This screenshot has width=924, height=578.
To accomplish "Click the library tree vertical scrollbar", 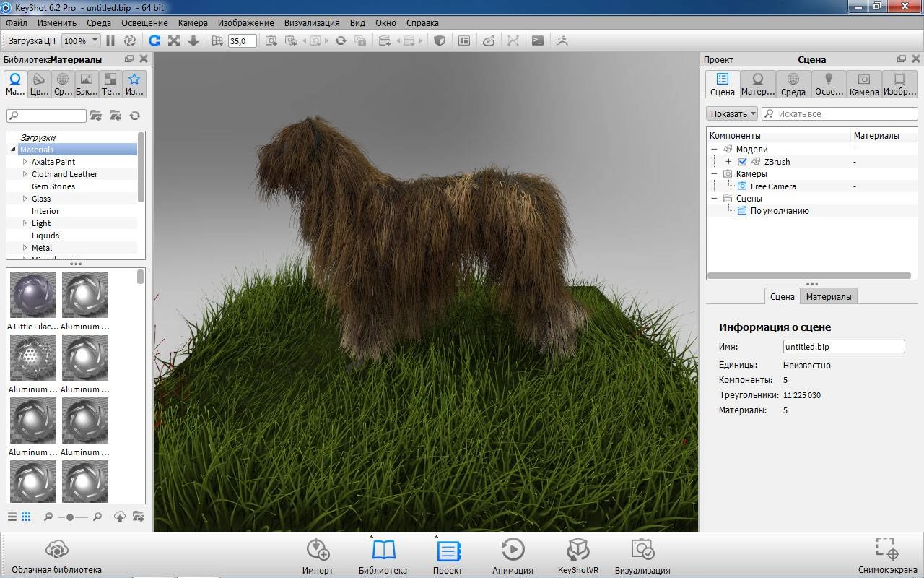I will pos(141,168).
